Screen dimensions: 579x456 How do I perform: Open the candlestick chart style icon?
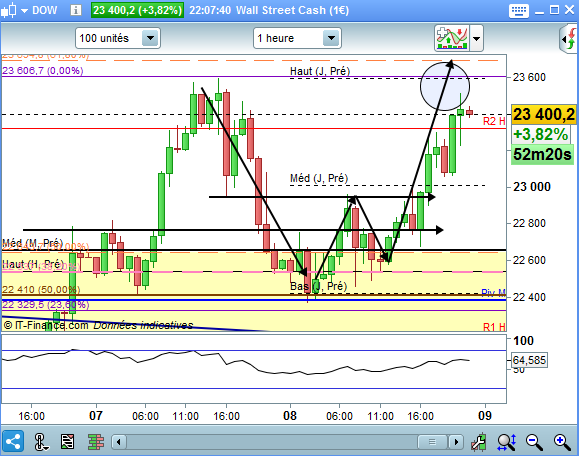click(x=8, y=10)
